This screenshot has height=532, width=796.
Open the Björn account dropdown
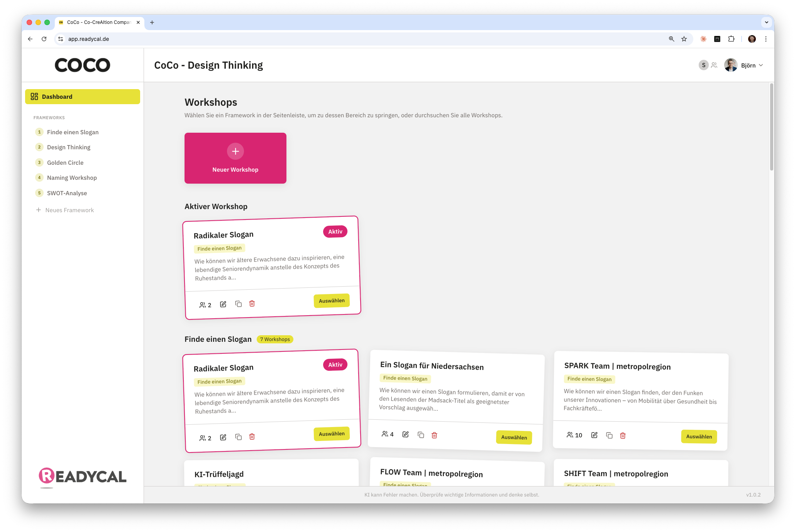coord(750,65)
